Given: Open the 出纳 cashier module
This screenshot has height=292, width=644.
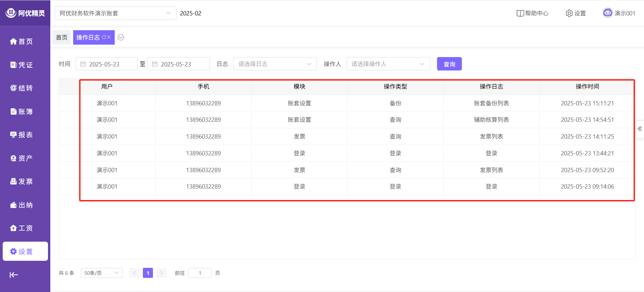Looking at the screenshot, I should pos(21,205).
